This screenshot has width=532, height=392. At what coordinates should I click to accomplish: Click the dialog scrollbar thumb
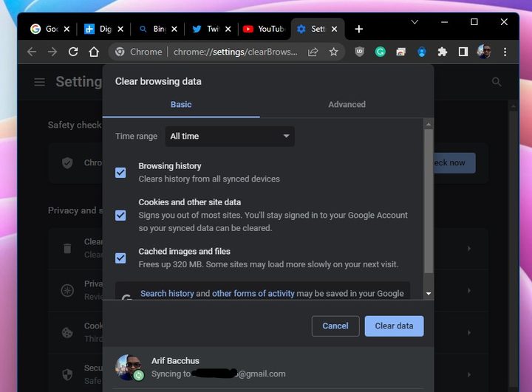coord(429,201)
